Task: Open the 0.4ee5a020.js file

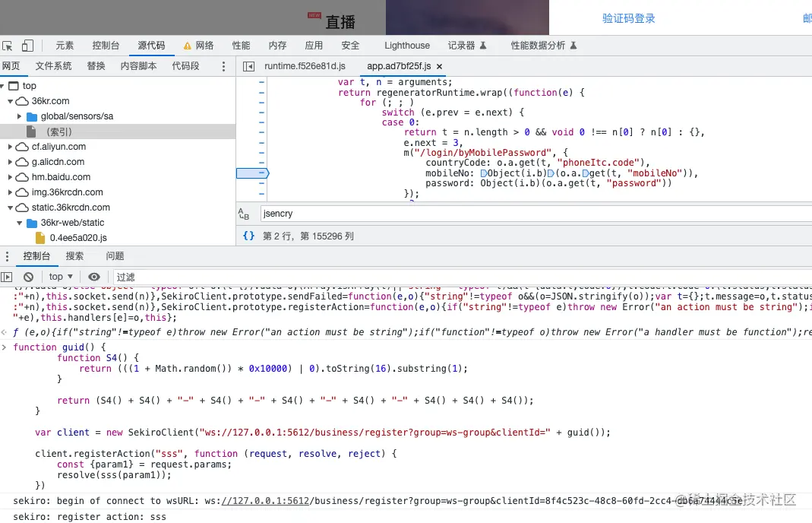Action: [78, 238]
